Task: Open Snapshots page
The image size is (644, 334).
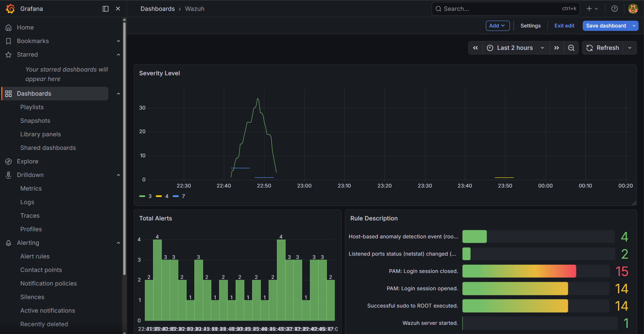Action: coord(35,121)
